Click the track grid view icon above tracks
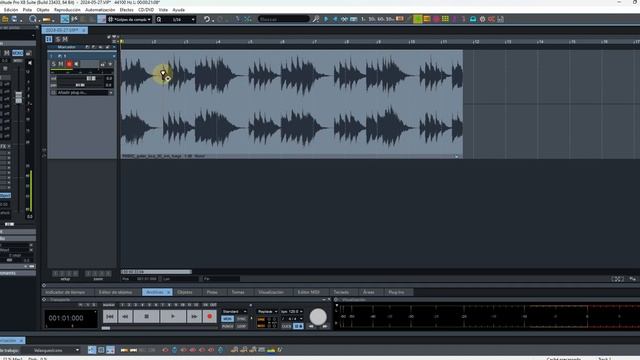The width and height of the screenshot is (640, 360). pyautogui.click(x=49, y=39)
